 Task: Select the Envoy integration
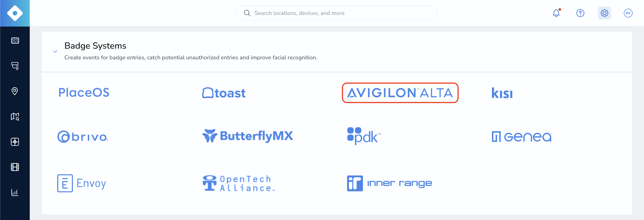click(x=82, y=183)
